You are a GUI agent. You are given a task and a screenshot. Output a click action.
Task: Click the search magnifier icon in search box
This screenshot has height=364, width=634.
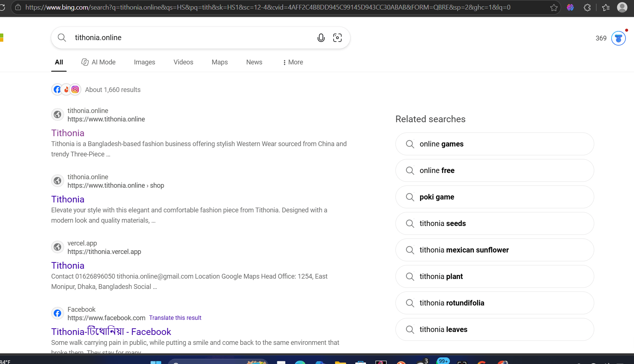[x=62, y=38]
